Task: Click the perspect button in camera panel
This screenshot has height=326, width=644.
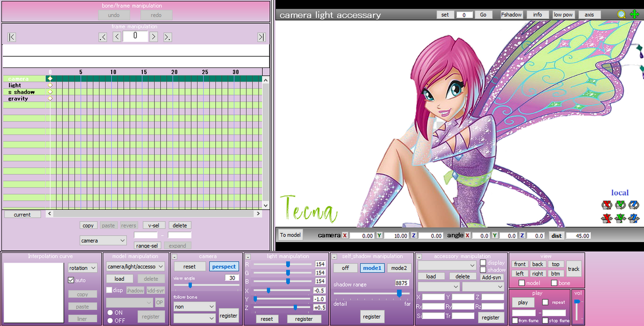Action: click(224, 267)
